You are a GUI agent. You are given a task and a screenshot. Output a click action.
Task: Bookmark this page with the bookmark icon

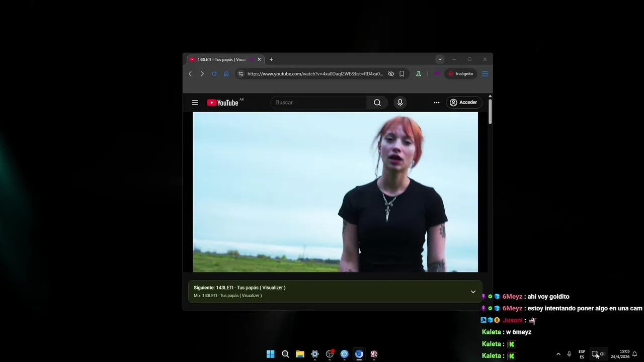(x=402, y=74)
